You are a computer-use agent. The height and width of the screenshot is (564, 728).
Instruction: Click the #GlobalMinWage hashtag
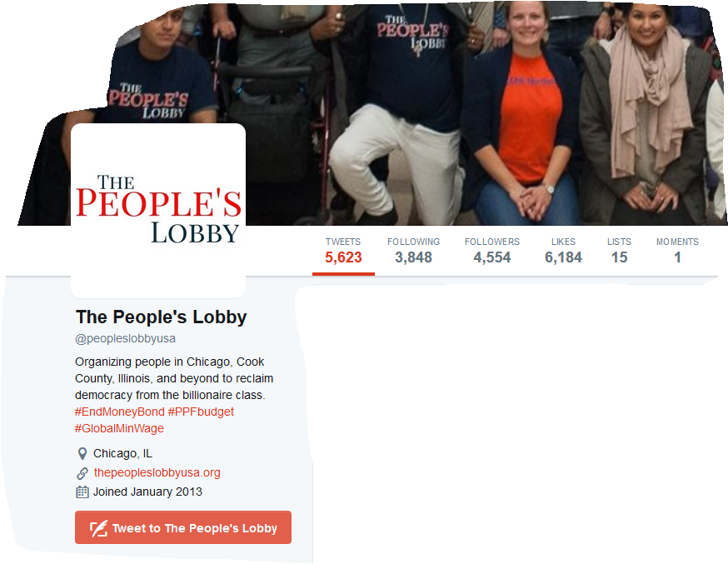[x=119, y=428]
